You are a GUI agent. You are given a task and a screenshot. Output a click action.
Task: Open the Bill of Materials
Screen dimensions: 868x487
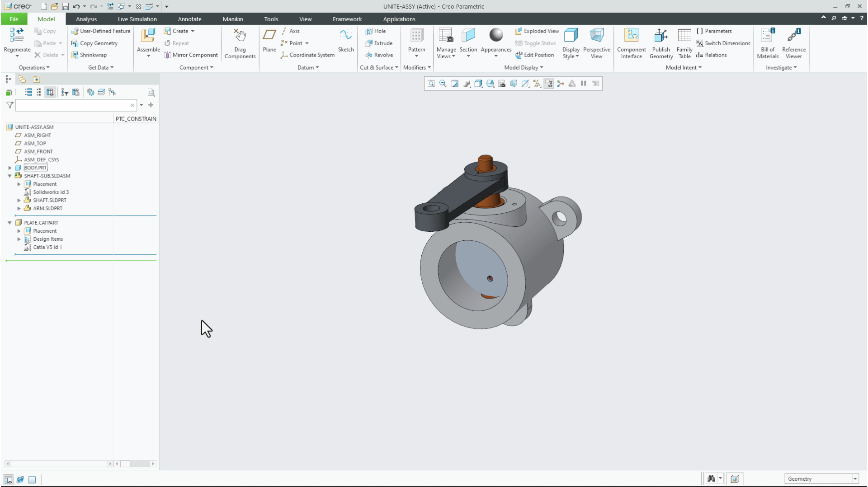tap(768, 43)
